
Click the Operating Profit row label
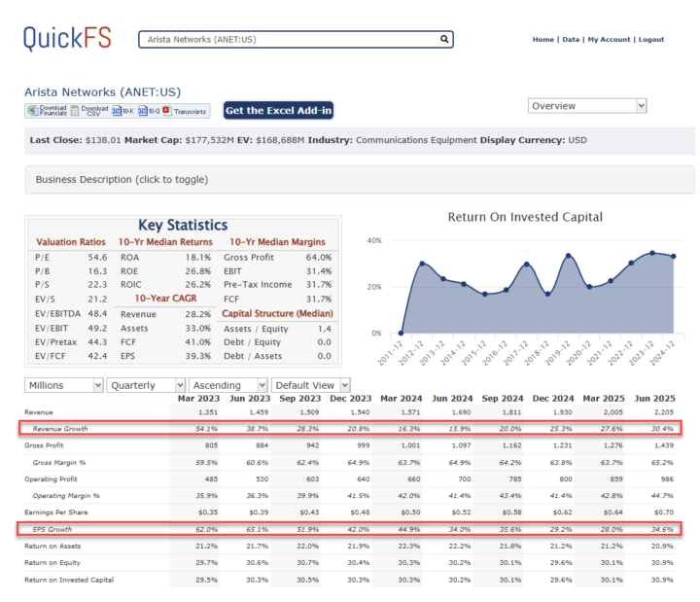tap(51, 479)
